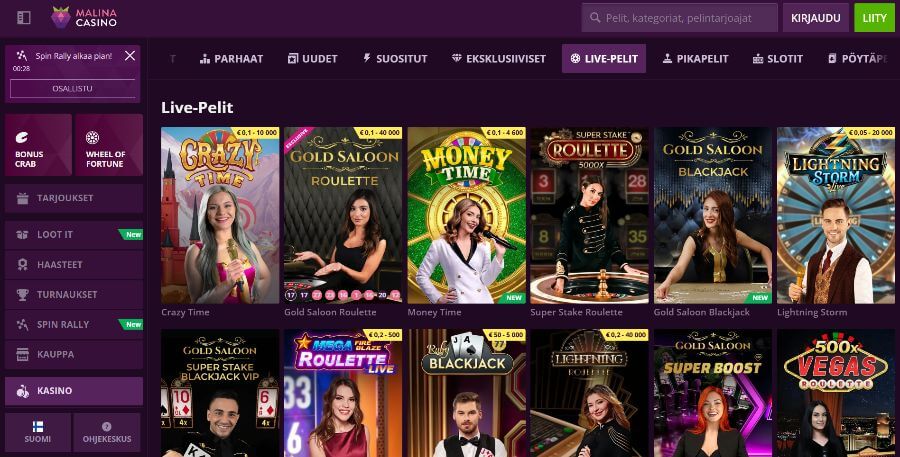The width and height of the screenshot is (900, 457).
Task: Click the green Liity button
Action: (874, 18)
